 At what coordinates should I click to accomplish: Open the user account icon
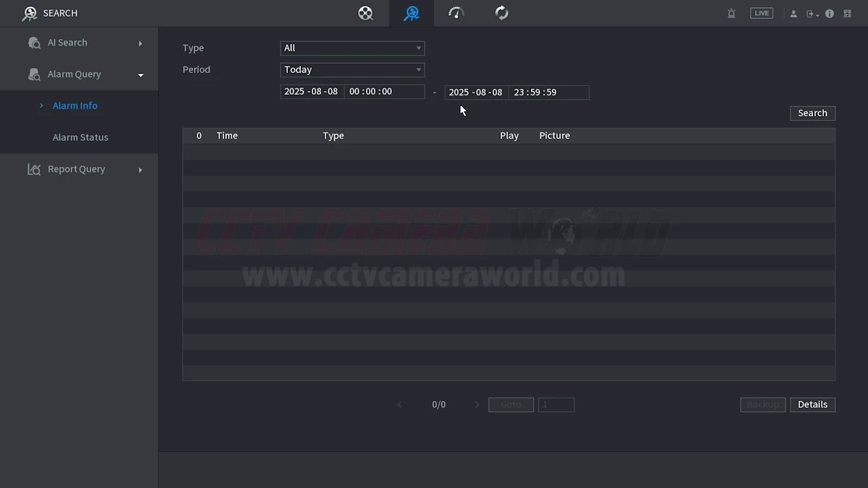793,14
